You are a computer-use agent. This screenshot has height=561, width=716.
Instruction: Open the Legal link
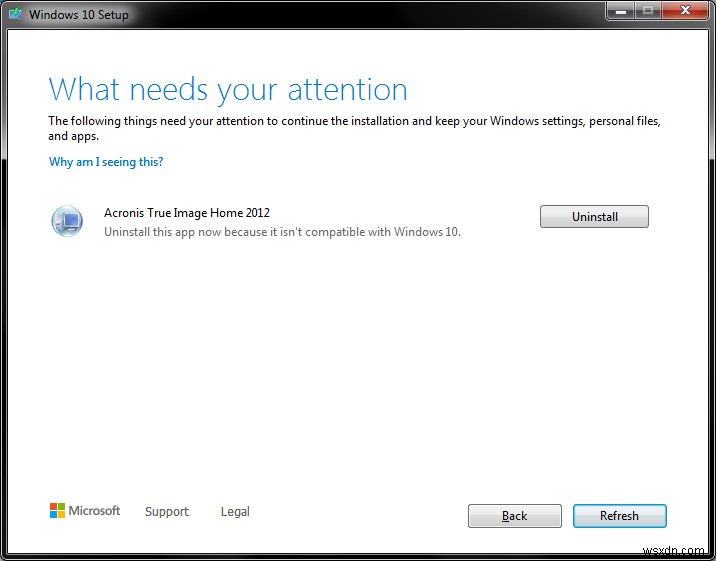pos(235,512)
